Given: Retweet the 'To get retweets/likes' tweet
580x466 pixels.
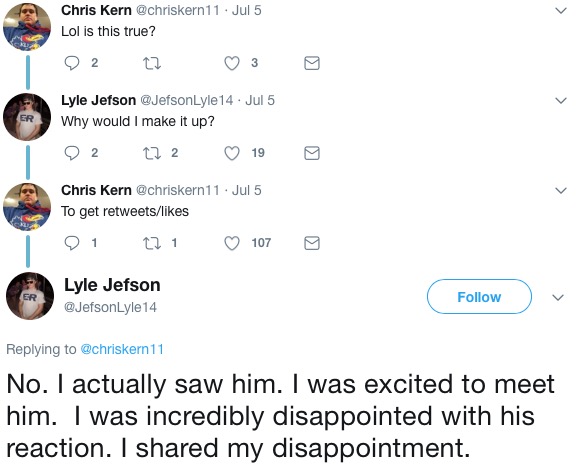Looking at the screenshot, I should [152, 243].
